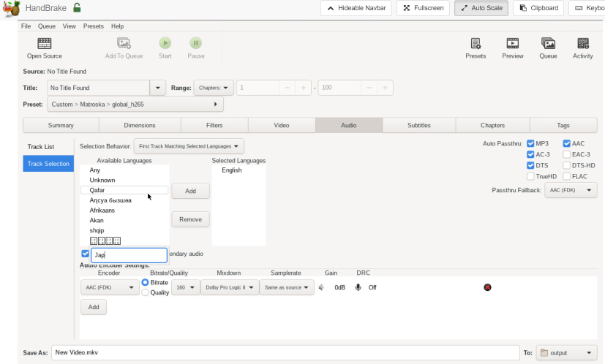The width and height of the screenshot is (605, 364).
Task: Click the HandBrake pineapple logo
Action: coord(11,9)
